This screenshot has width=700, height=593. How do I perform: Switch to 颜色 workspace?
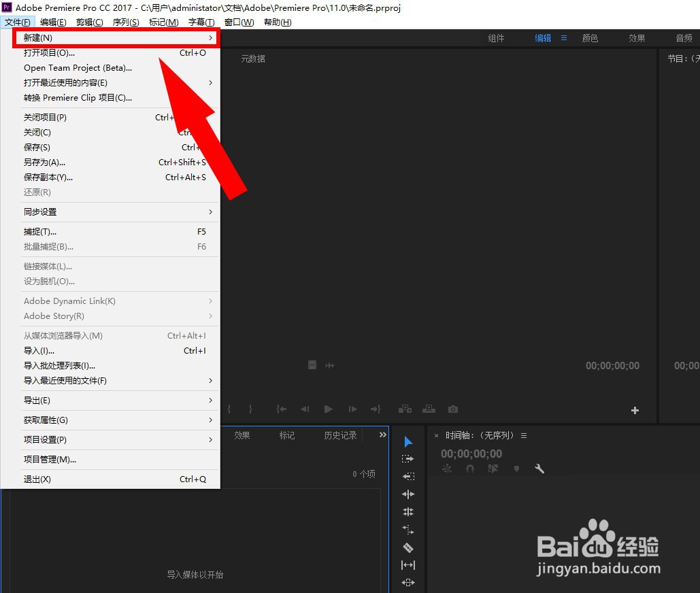590,38
